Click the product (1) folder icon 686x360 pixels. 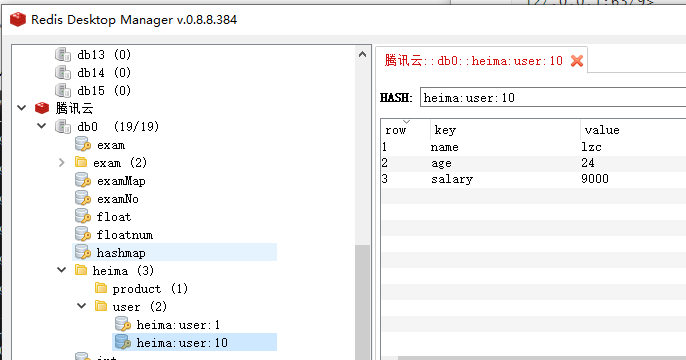pyautogui.click(x=101, y=288)
